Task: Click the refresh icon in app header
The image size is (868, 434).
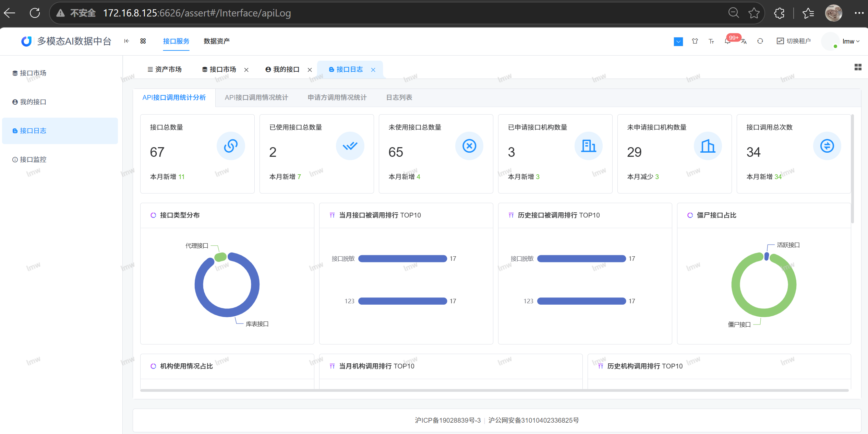Action: tap(760, 41)
